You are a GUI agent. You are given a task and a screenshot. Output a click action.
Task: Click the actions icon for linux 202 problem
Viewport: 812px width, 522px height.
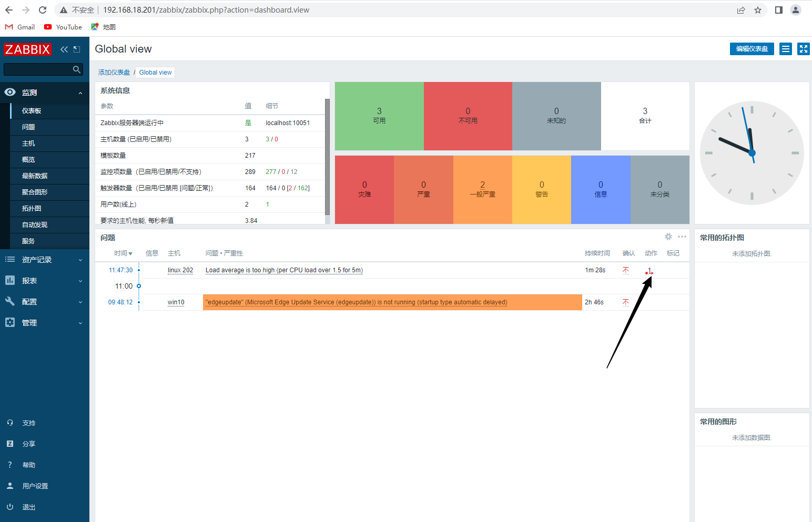tap(649, 271)
